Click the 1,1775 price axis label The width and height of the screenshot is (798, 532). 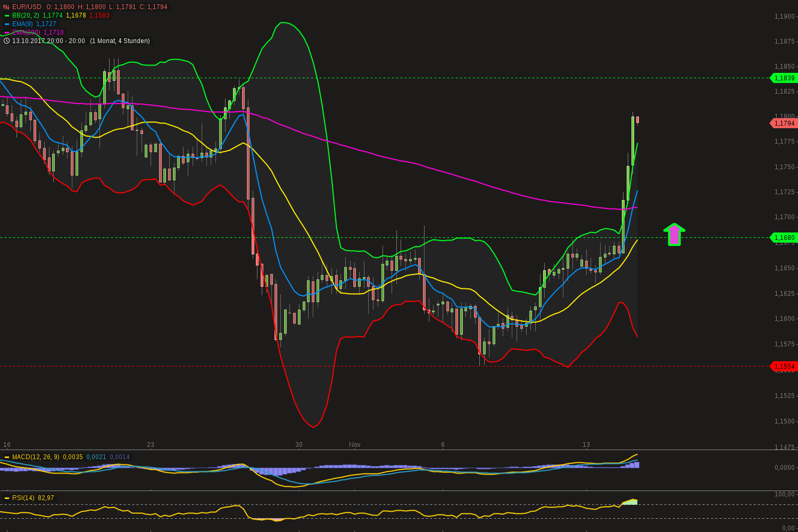(x=785, y=142)
